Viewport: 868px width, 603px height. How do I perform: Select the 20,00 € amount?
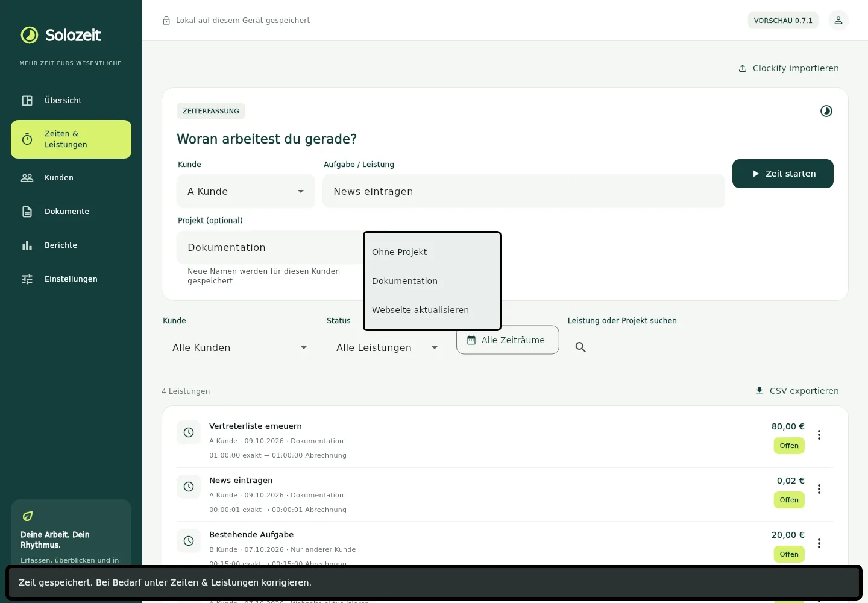point(788,535)
